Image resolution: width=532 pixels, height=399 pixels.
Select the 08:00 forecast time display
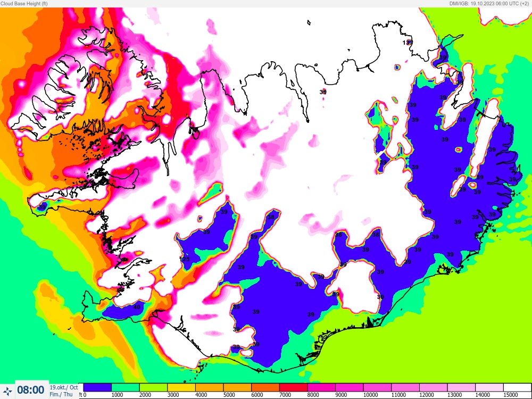(31, 390)
